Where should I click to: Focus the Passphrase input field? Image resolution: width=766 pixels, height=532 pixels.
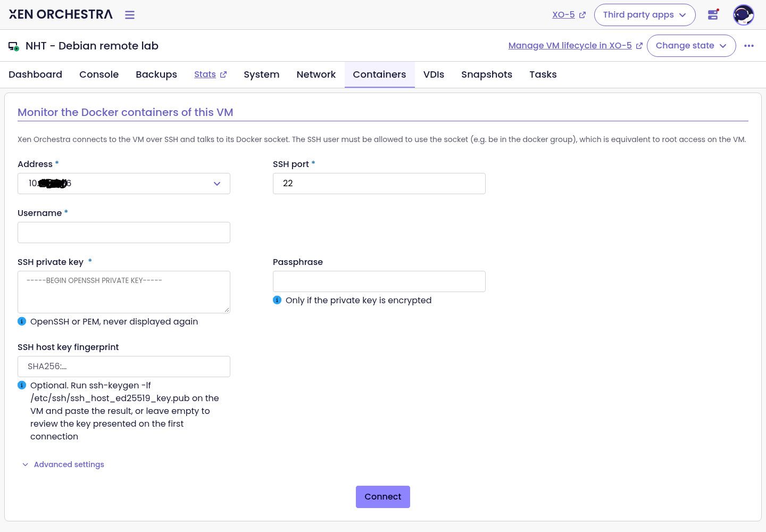point(379,281)
